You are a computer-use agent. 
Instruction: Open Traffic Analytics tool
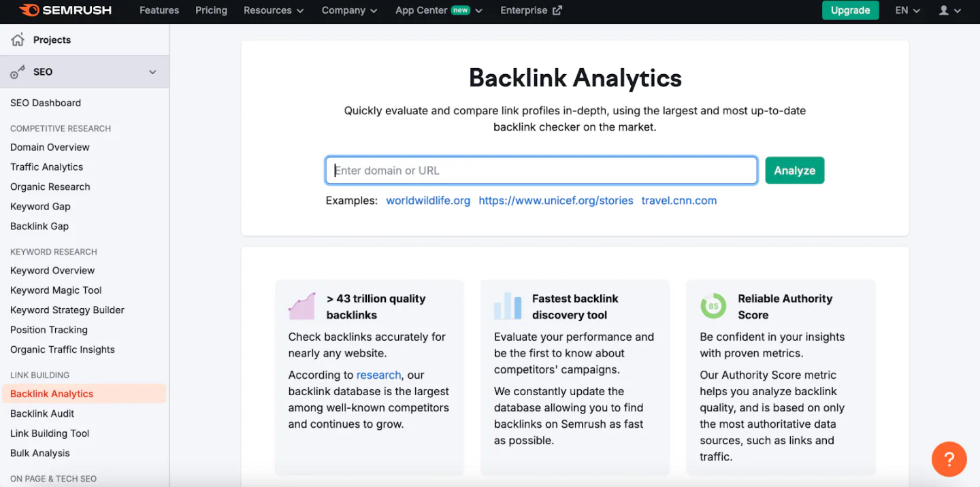(x=46, y=167)
